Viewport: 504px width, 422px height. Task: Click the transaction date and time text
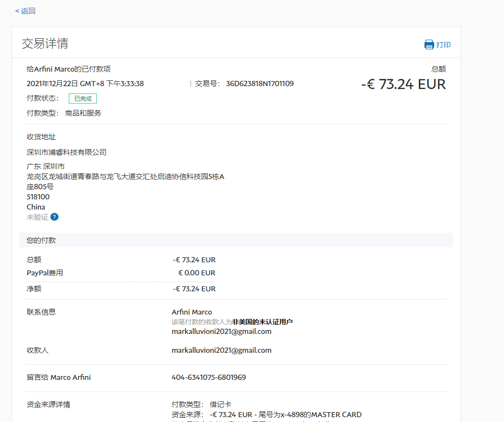click(x=85, y=84)
